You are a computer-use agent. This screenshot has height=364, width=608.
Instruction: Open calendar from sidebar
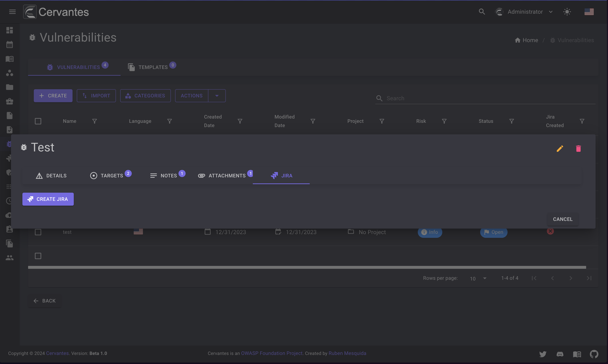(x=10, y=44)
